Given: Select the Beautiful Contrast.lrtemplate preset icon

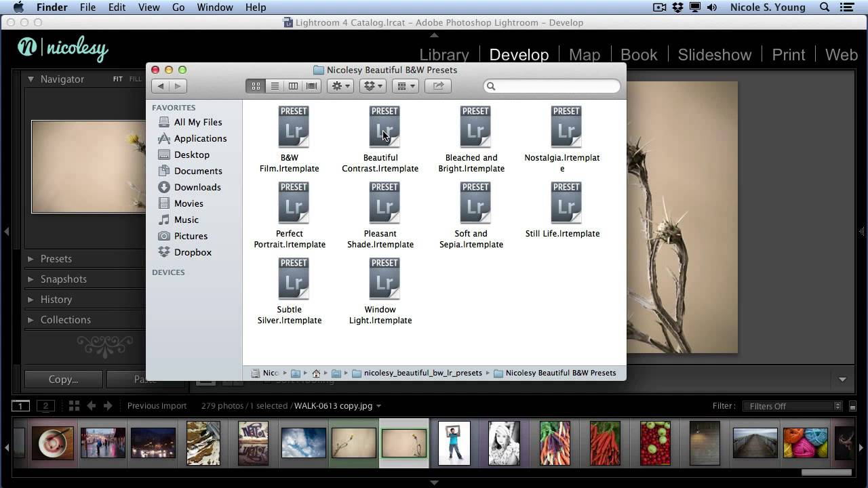Looking at the screenshot, I should tap(384, 127).
